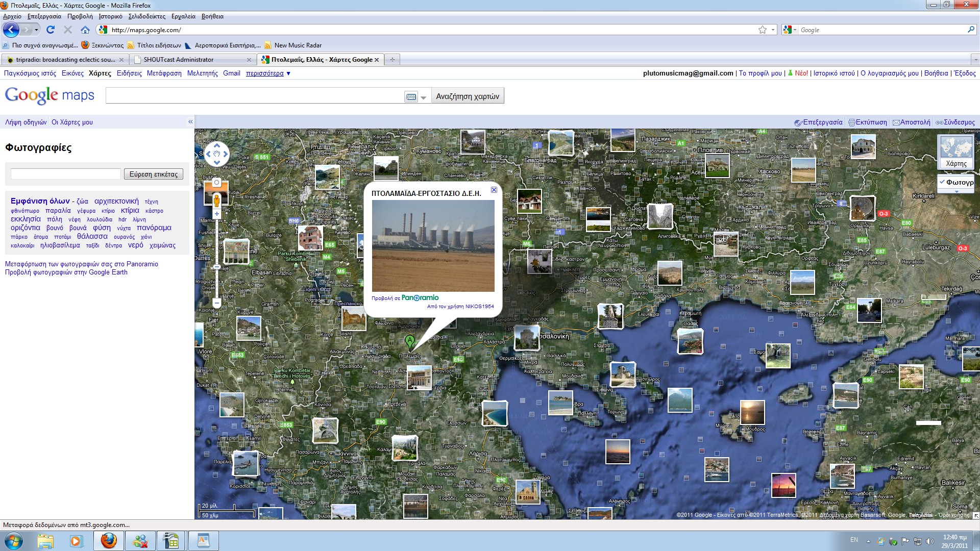Show hidden system tray icons arrow
This screenshot has height=551, width=980.
coord(868,541)
